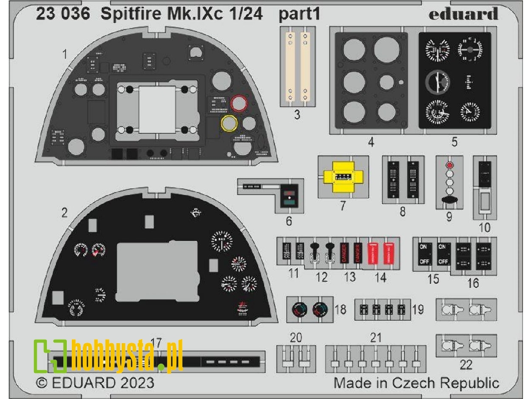Click the number label "1" beside the top panel
The image size is (532, 399).
pyautogui.click(x=65, y=53)
